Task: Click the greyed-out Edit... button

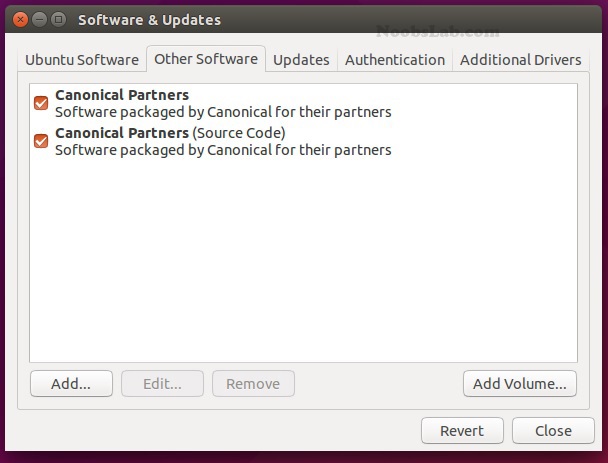Action: pyautogui.click(x=162, y=384)
